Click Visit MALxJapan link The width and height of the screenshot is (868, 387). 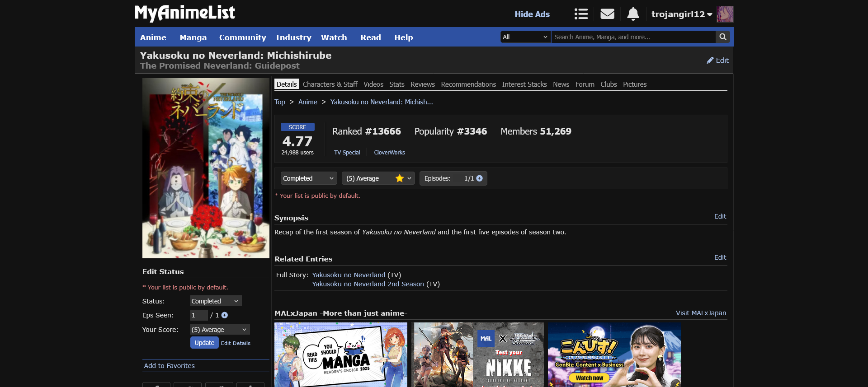coord(701,313)
